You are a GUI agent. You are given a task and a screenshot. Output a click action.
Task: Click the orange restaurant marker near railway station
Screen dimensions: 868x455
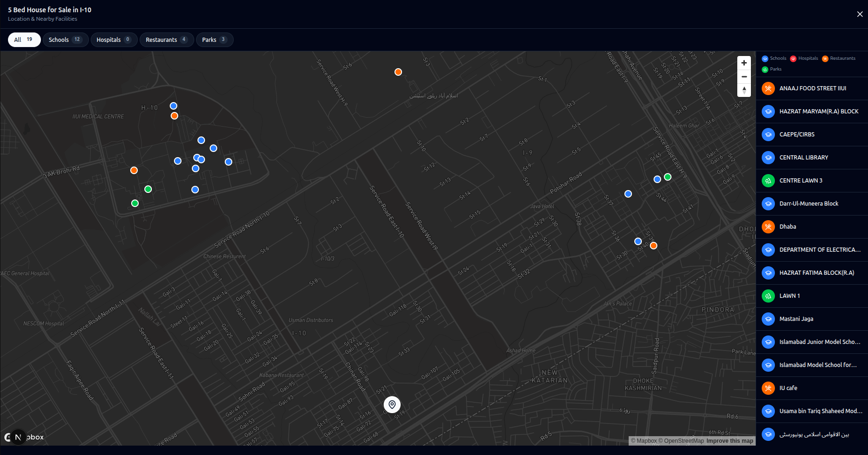(398, 72)
